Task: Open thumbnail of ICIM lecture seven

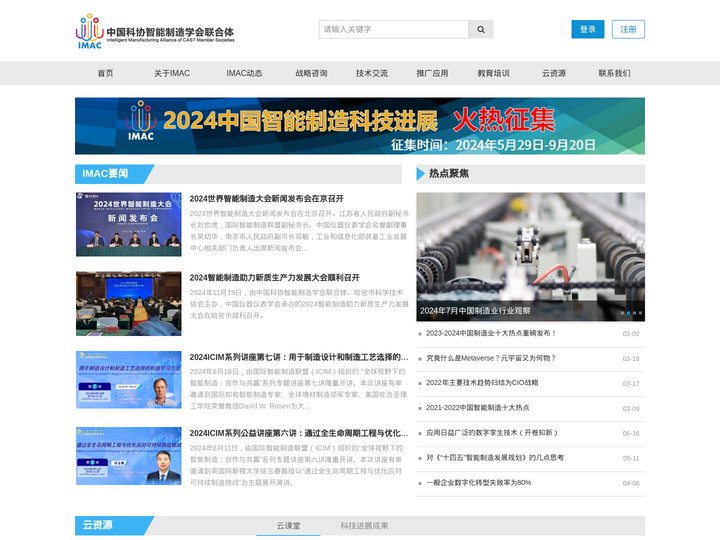Action: (129, 380)
